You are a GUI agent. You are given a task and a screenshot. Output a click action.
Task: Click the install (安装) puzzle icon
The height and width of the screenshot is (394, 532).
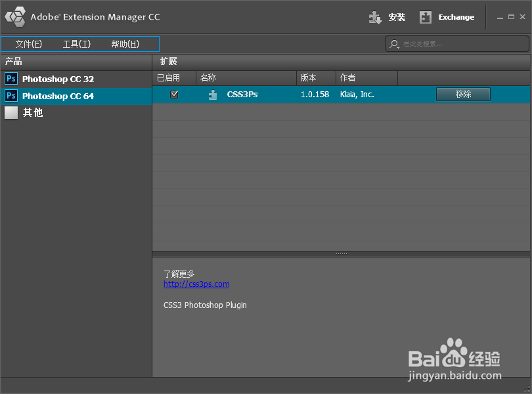[375, 17]
